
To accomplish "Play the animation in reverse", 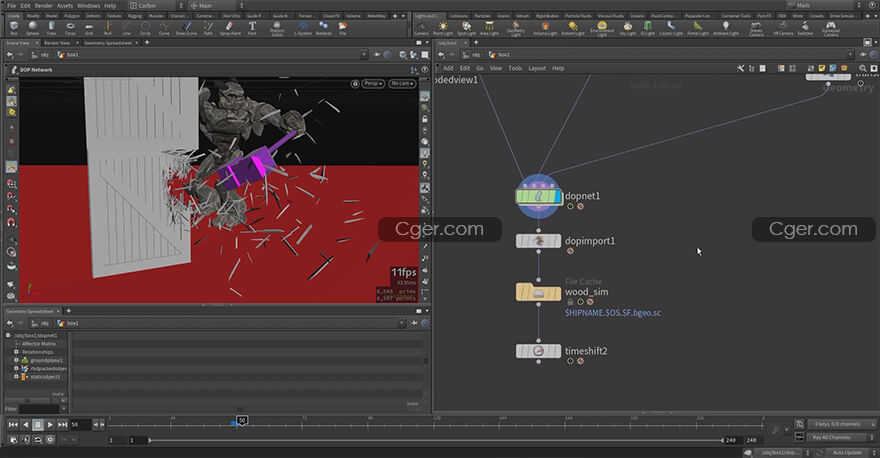I will pyautogui.click(x=25, y=425).
